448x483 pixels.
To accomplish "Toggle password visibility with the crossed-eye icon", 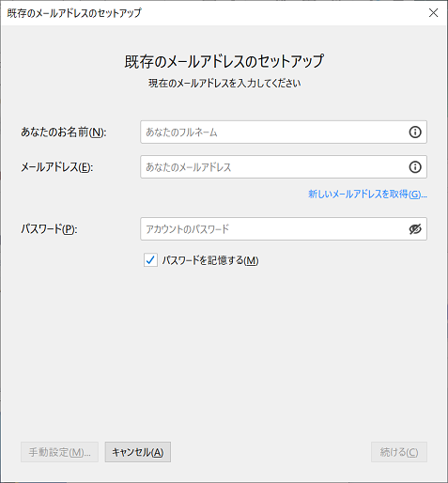I will click(415, 229).
